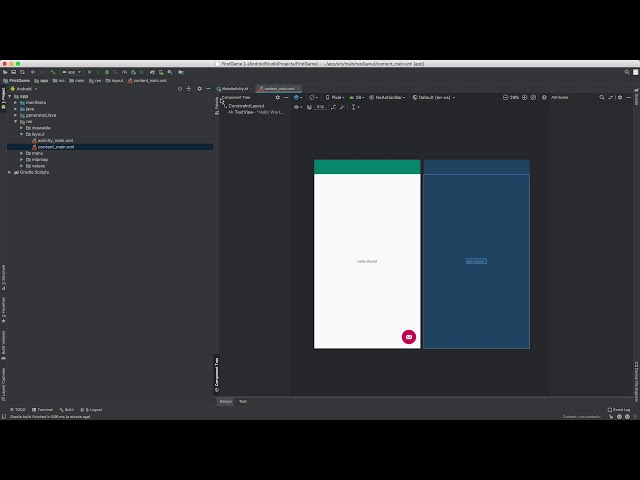Click the Make Project hammer icon
640x480 pixels.
click(53, 72)
